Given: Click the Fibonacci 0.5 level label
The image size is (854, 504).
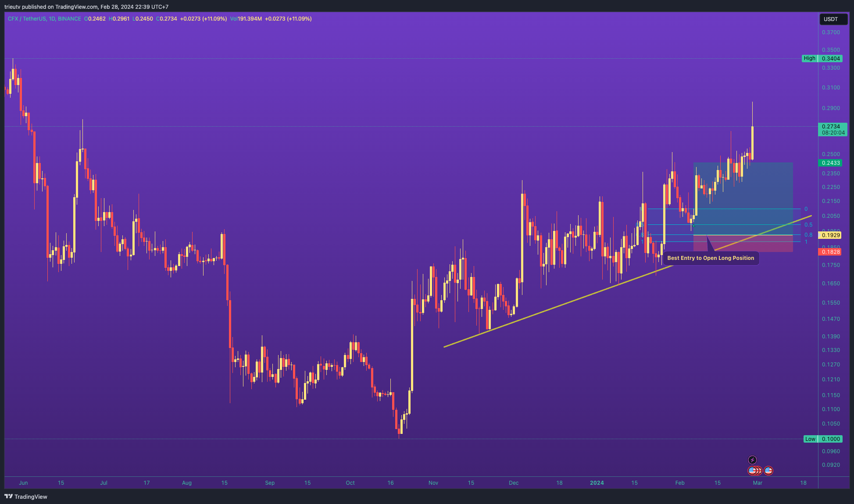Looking at the screenshot, I should click(808, 225).
